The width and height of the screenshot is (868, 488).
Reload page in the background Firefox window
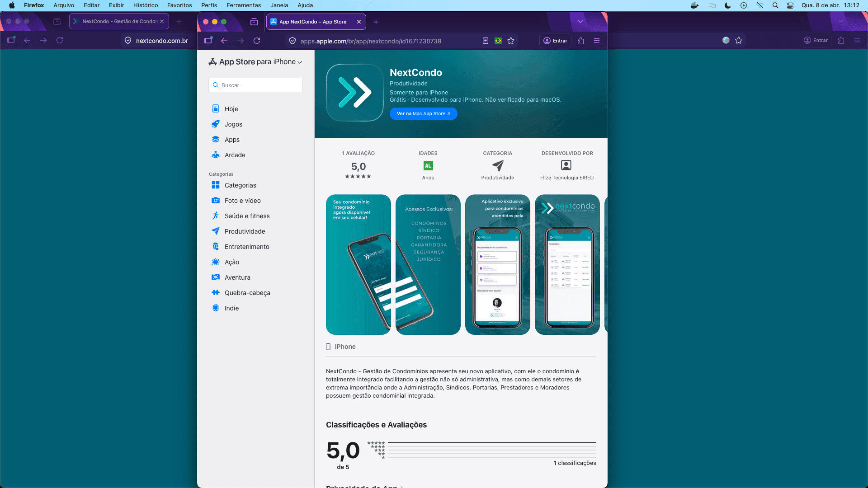tap(60, 40)
